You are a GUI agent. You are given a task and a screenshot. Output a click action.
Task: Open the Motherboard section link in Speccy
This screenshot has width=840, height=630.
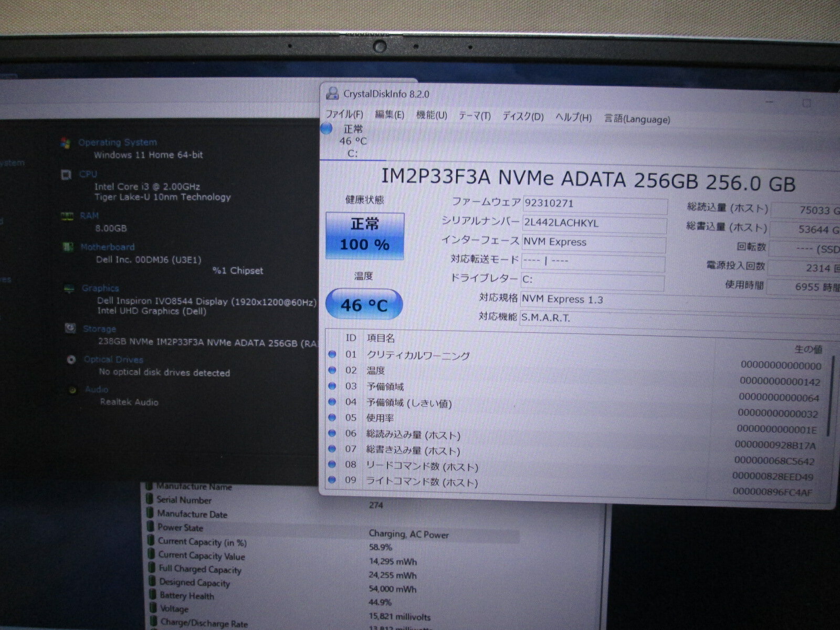[x=108, y=247]
